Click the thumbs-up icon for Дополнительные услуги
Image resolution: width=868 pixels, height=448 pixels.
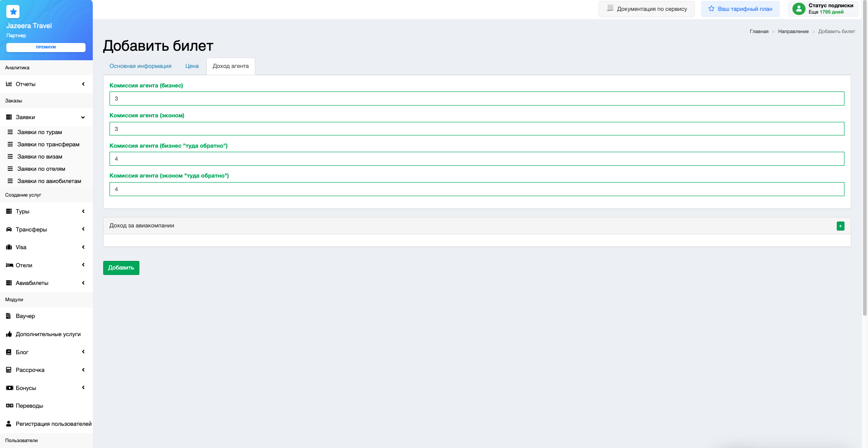click(9, 334)
